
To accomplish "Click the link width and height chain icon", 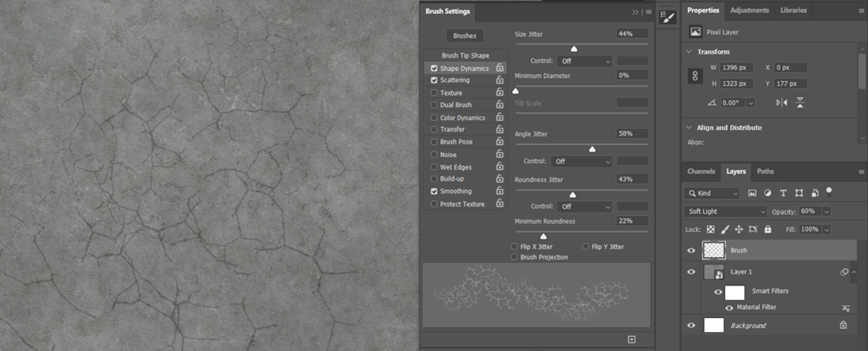I will 695,76.
